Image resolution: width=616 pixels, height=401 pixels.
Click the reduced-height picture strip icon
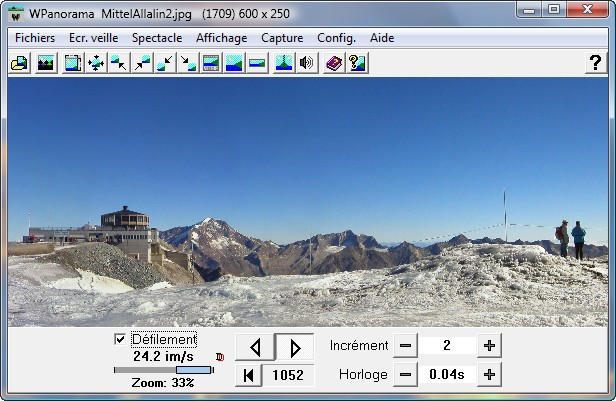point(257,63)
